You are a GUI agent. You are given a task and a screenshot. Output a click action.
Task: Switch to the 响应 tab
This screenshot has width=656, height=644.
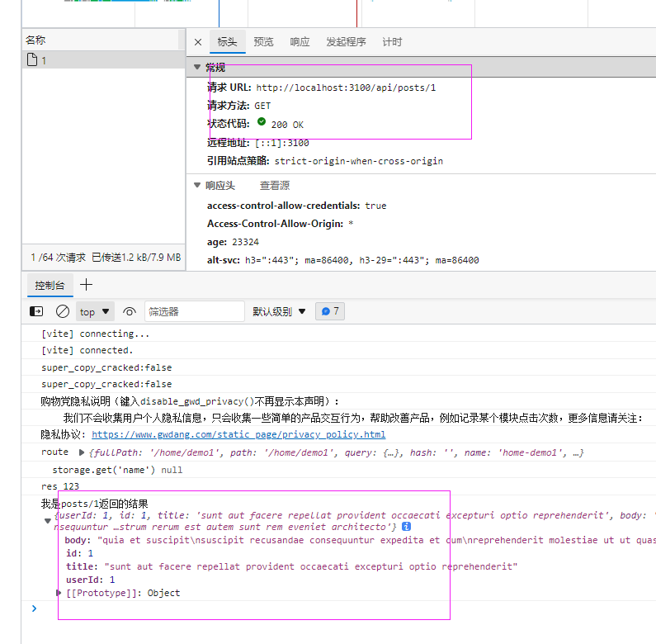[300, 42]
